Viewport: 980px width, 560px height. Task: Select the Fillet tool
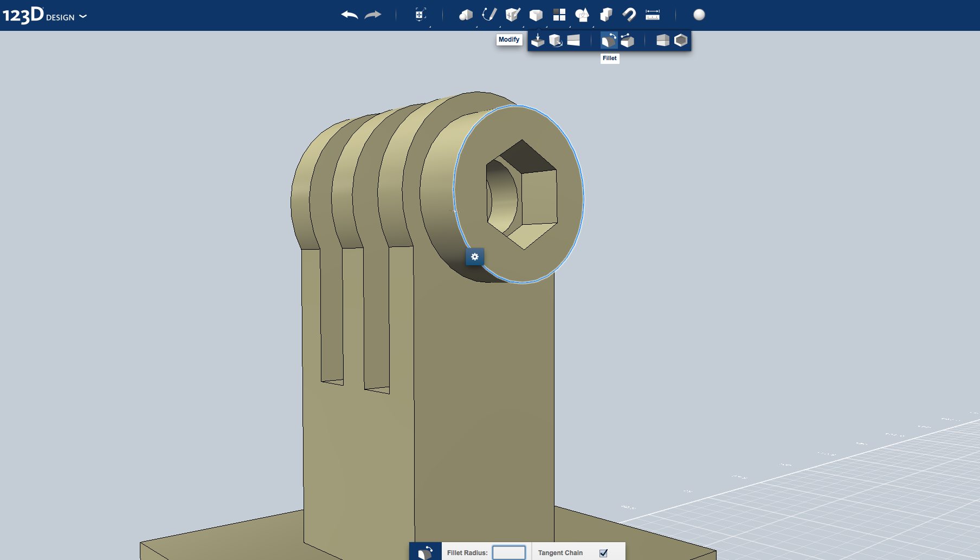click(x=609, y=40)
